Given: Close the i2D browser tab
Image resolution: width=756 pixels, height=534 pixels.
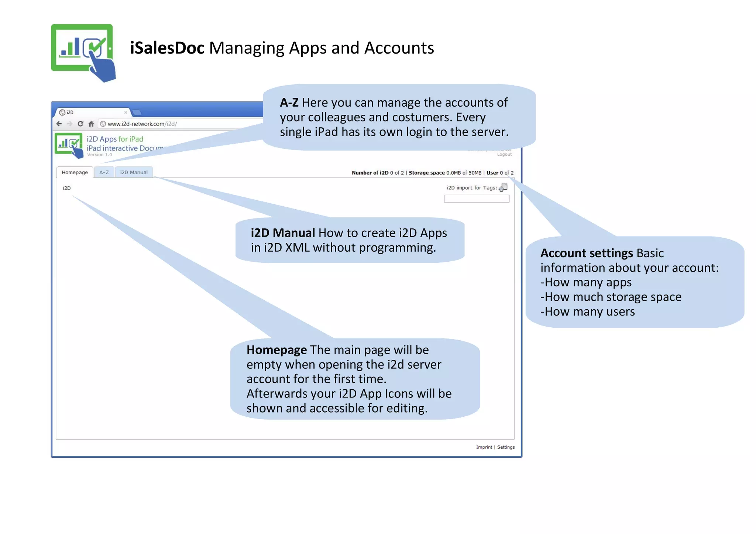Looking at the screenshot, I should [x=126, y=113].
